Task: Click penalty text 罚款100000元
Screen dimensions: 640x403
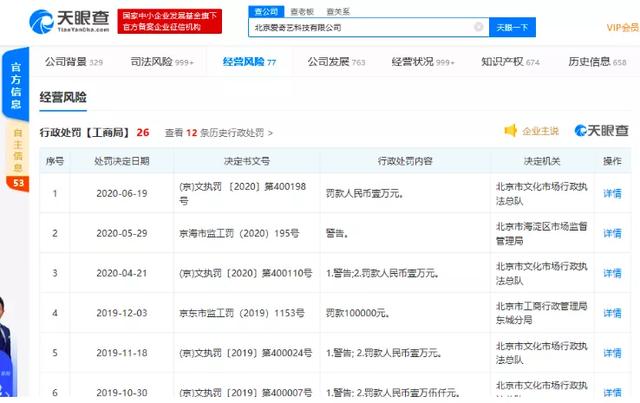Action: click(358, 313)
